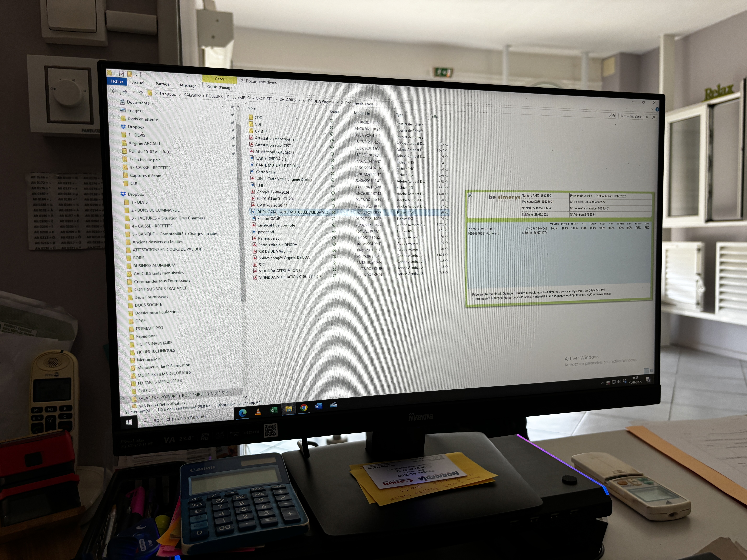Open Word from the taskbar
Viewport: 747px width, 560px height.
click(x=318, y=406)
